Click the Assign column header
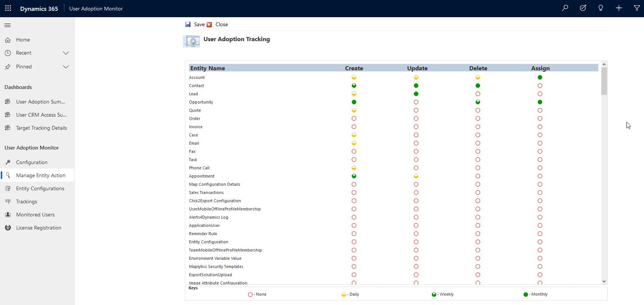This screenshot has height=305, width=644. pos(540,68)
